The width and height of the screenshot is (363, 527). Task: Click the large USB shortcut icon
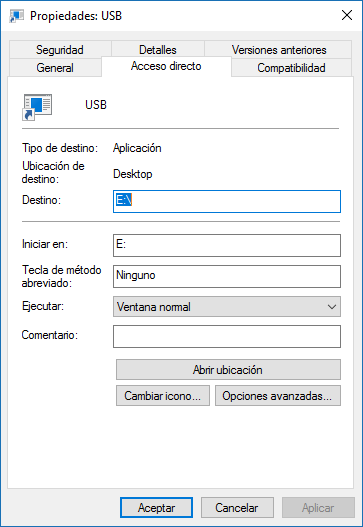37,107
